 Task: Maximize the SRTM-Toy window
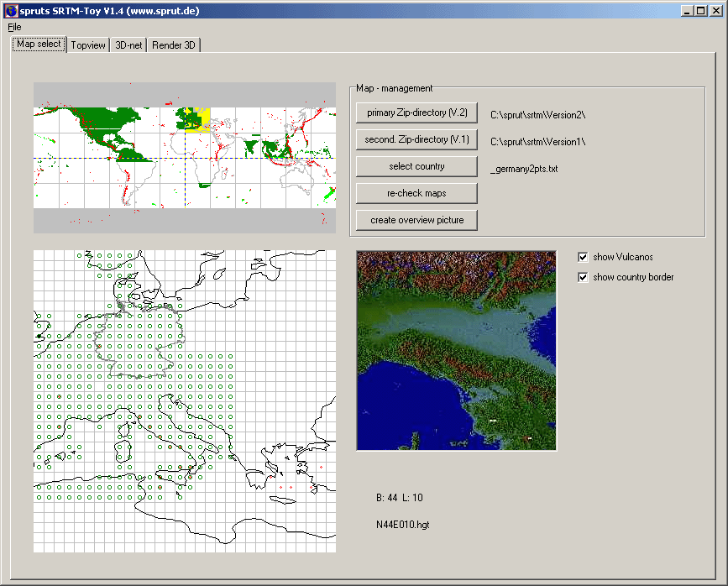(x=701, y=11)
